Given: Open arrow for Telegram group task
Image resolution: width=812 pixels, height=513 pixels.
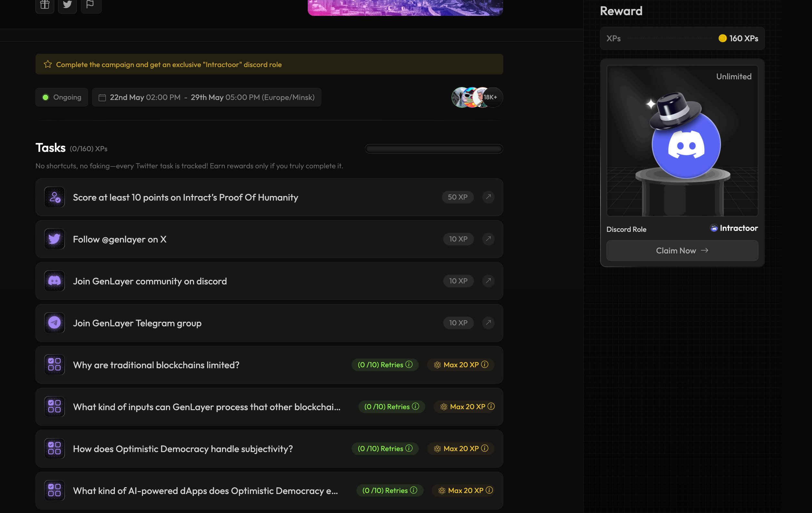Looking at the screenshot, I should tap(488, 322).
